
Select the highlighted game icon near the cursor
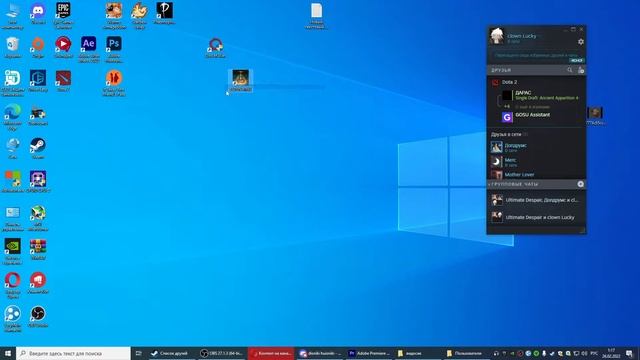point(240,80)
